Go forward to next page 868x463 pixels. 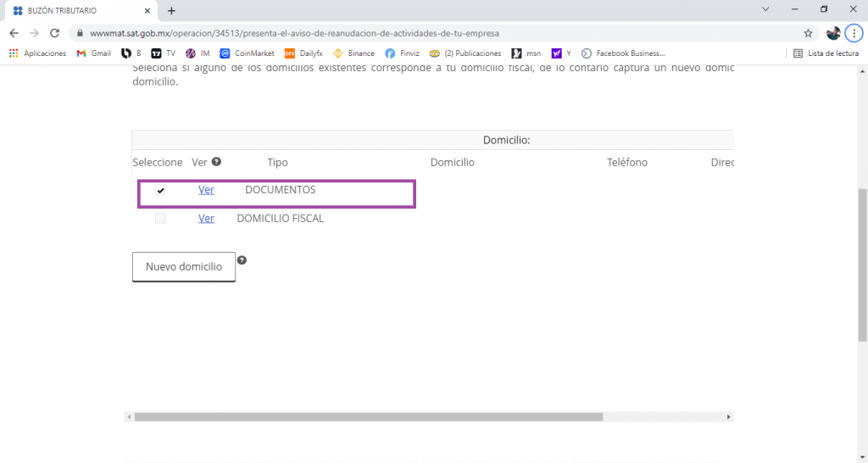pos(34,33)
